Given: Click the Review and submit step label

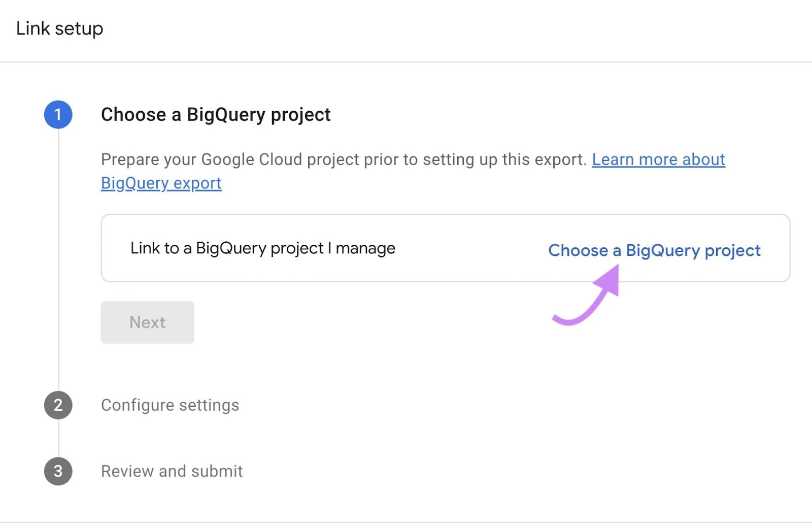Looking at the screenshot, I should pos(172,471).
